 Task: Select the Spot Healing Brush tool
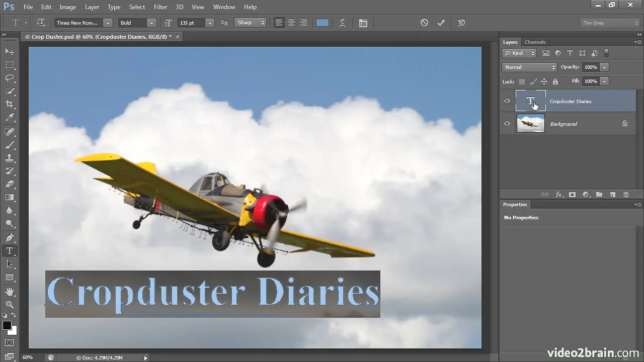(x=10, y=132)
